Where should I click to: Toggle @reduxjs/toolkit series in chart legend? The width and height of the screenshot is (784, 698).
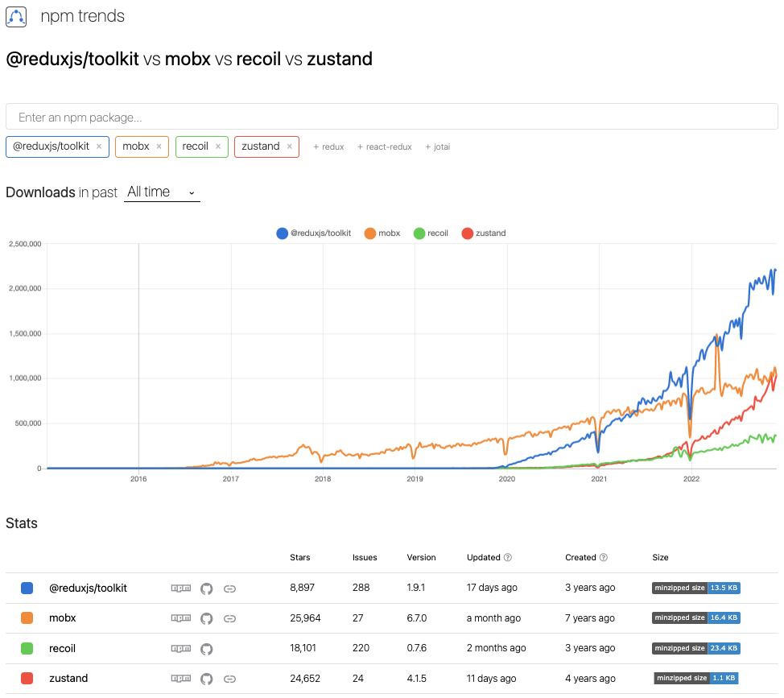pos(313,233)
